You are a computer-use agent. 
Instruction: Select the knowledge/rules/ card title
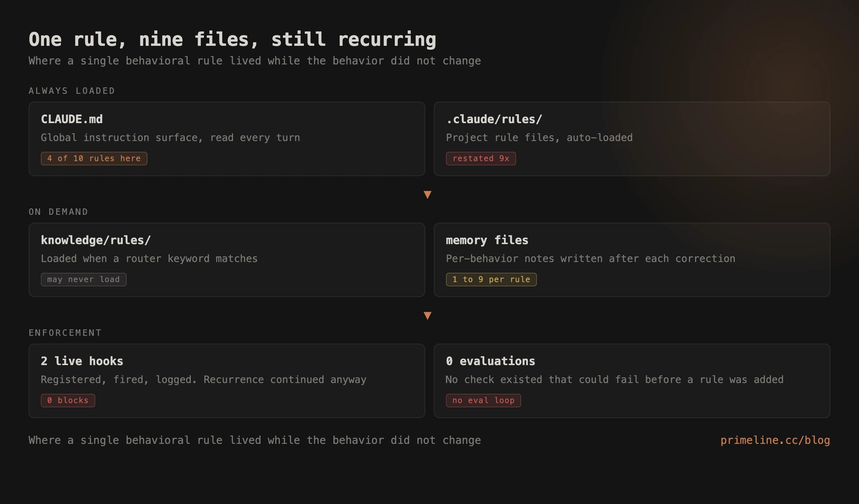(x=96, y=240)
